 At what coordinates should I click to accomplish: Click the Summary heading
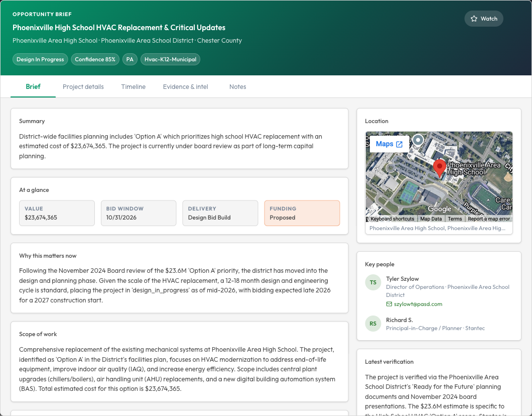tap(32, 121)
